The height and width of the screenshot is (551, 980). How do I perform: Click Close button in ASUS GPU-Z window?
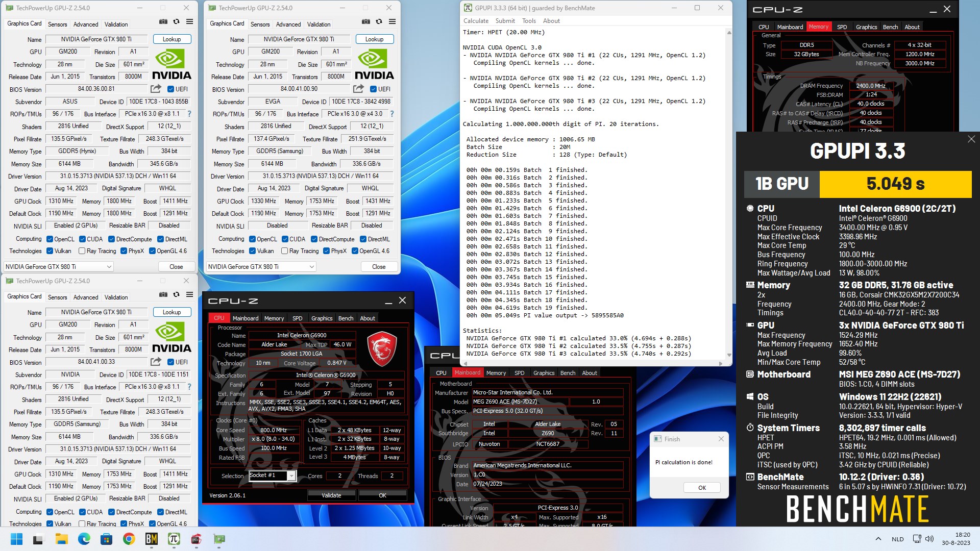pyautogui.click(x=176, y=267)
